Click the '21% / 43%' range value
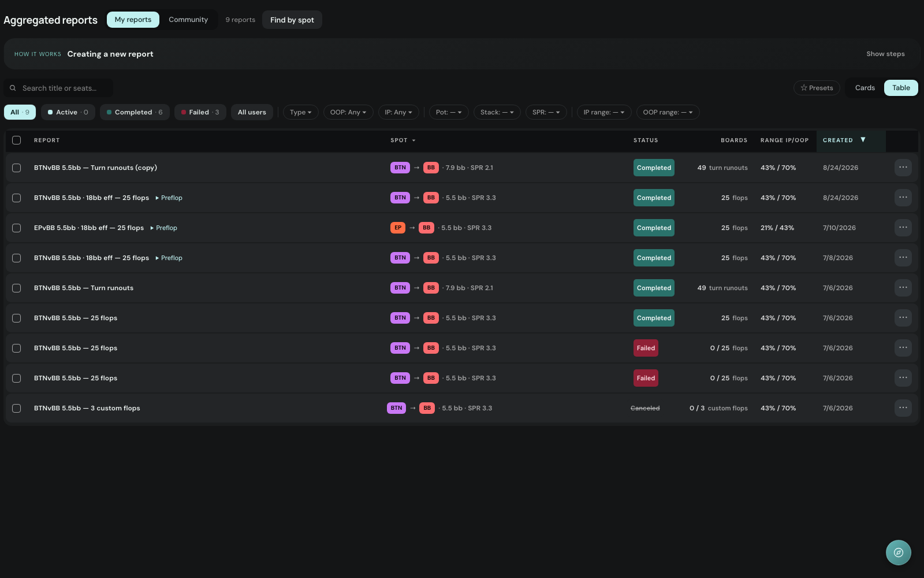The image size is (924, 578). [777, 228]
